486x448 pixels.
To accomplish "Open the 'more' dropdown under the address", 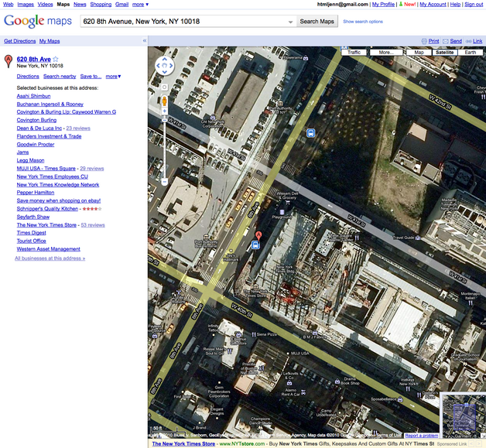I will (113, 77).
